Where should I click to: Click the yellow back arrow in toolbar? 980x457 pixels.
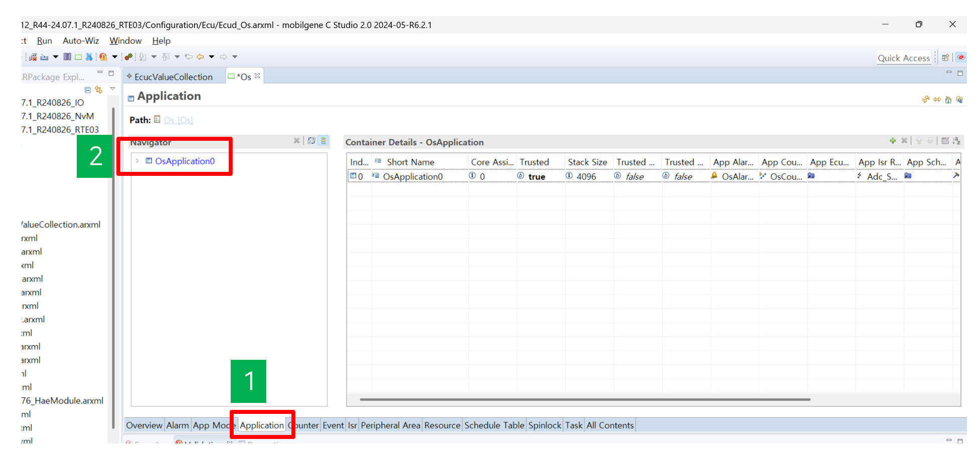(200, 57)
